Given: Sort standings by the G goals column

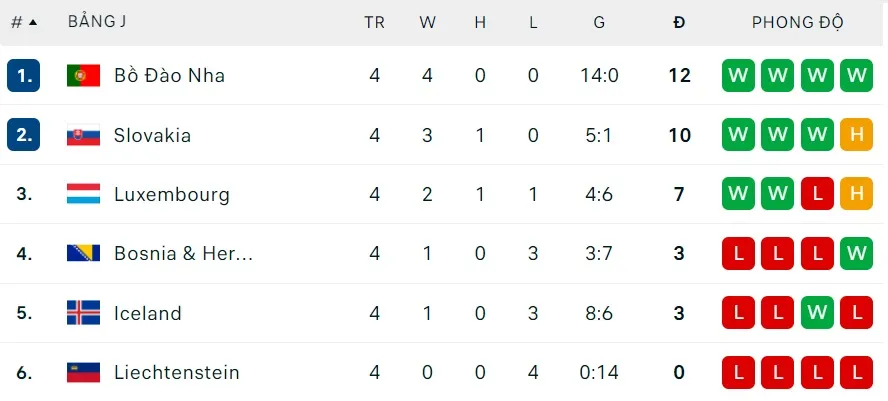Looking at the screenshot, I should click(x=599, y=22).
